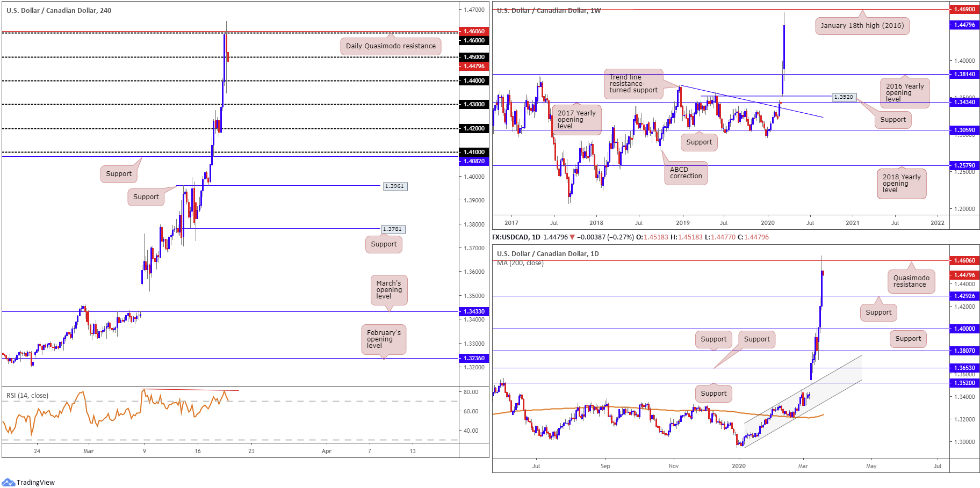Click the red 1.46900 price tag
980x488 pixels.
pyautogui.click(x=964, y=9)
